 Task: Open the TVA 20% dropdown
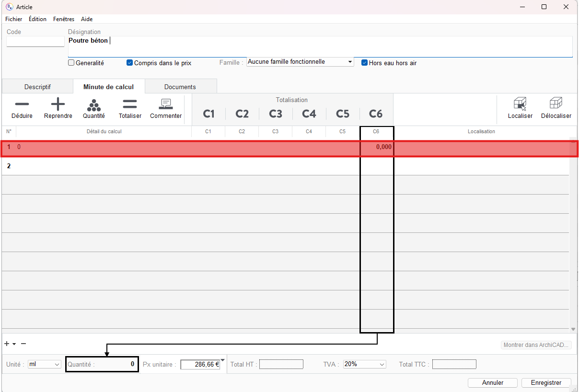382,365
